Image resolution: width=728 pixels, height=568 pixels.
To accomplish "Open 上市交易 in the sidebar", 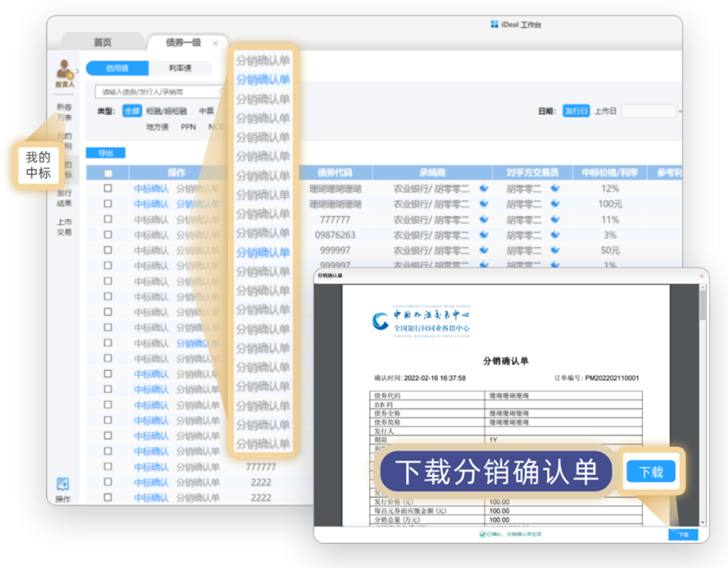I will 64,226.
